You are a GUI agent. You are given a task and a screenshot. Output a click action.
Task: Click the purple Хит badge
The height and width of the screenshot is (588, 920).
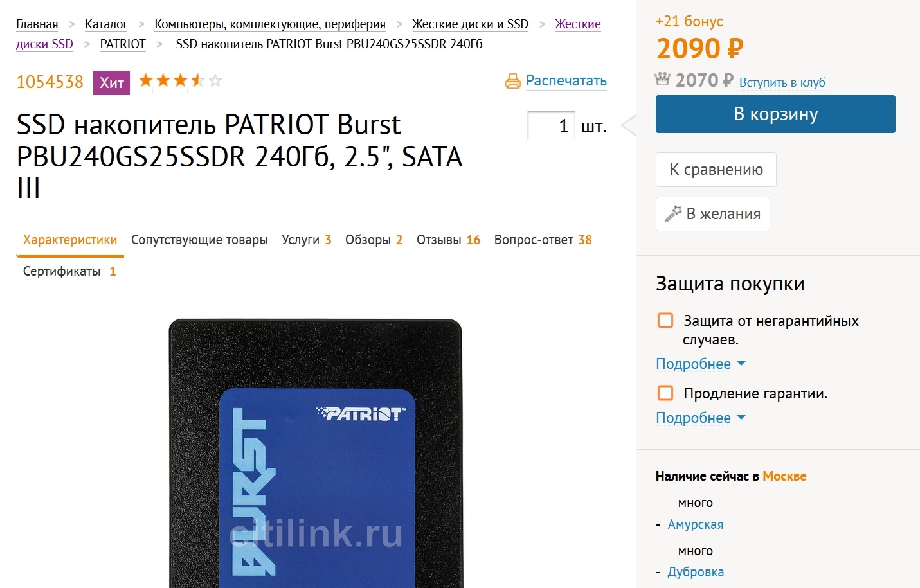click(x=111, y=82)
